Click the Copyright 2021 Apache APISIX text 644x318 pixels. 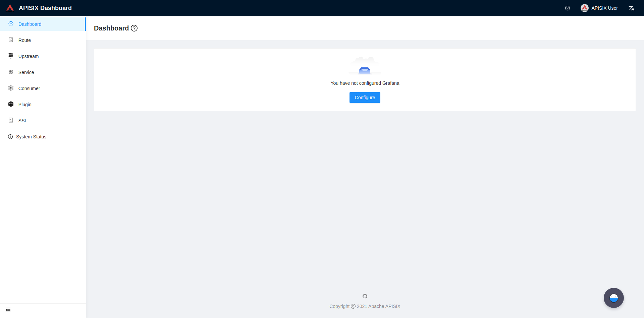[x=365, y=306]
